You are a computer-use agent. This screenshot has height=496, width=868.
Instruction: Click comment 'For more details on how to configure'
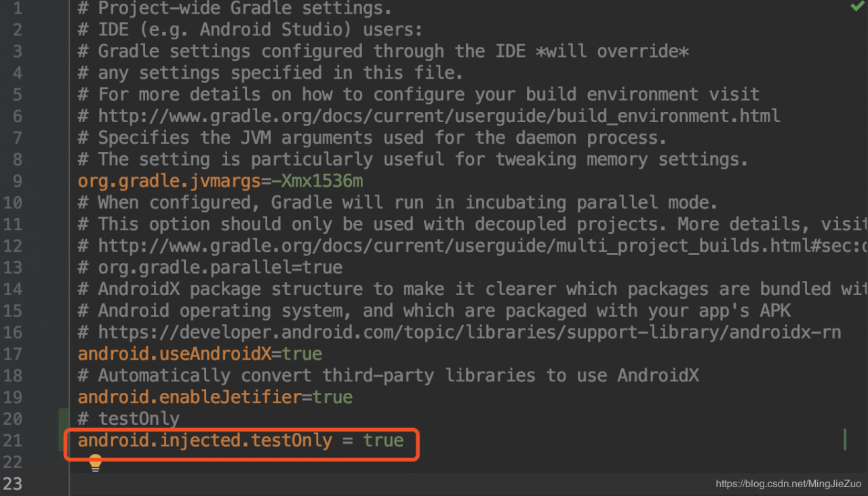(419, 94)
